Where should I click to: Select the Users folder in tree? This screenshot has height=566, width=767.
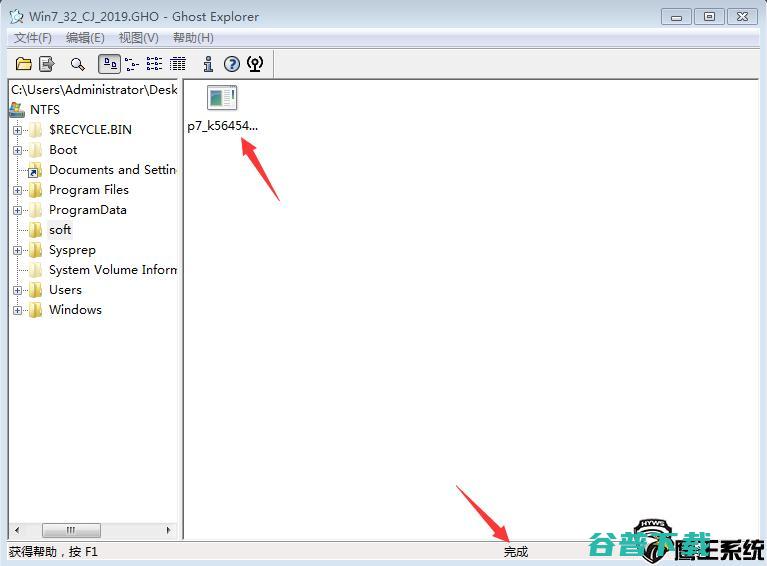coord(65,290)
